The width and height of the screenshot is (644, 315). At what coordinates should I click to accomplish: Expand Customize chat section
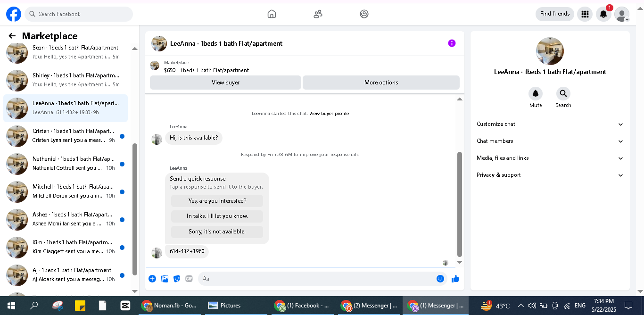[550, 124]
